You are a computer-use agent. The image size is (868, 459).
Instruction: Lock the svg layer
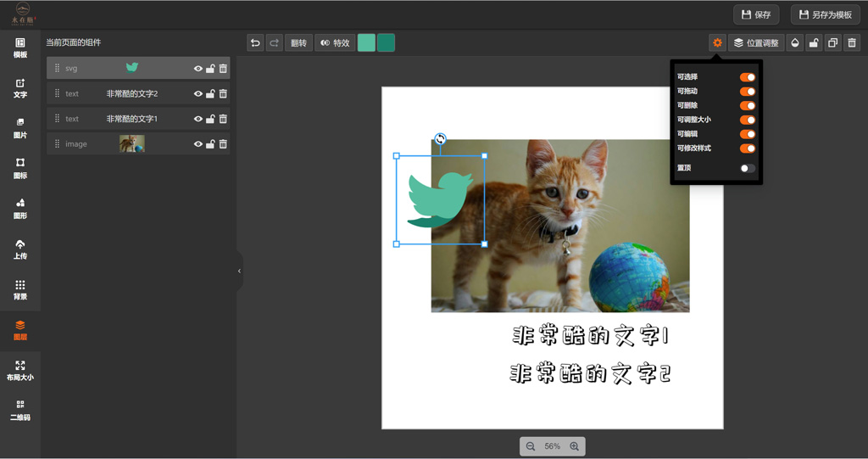(x=210, y=69)
